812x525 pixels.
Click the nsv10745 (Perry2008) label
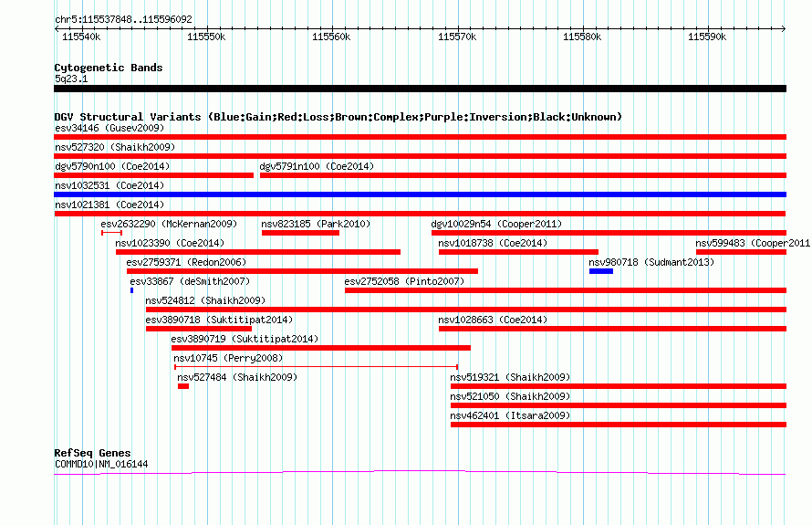(x=228, y=358)
